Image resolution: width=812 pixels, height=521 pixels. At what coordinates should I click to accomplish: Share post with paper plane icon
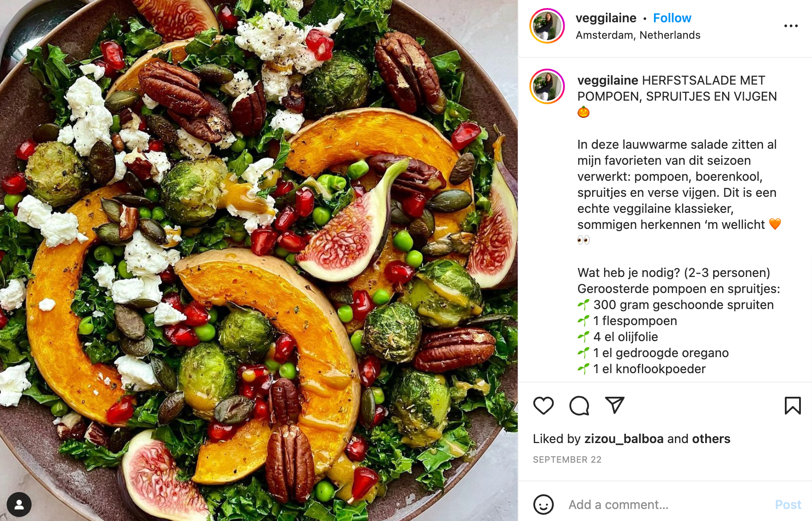615,405
